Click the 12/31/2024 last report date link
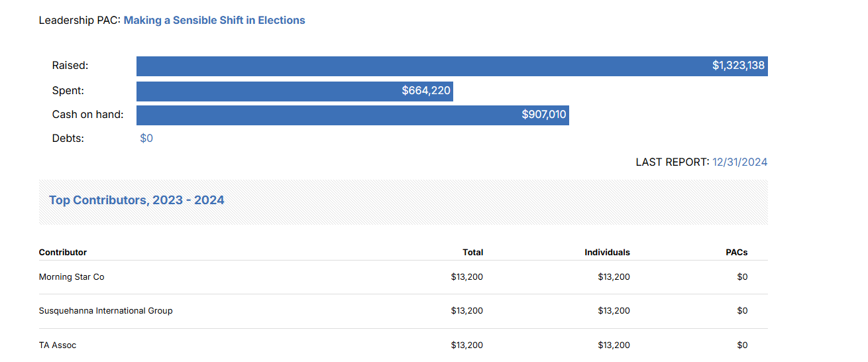 (x=739, y=162)
